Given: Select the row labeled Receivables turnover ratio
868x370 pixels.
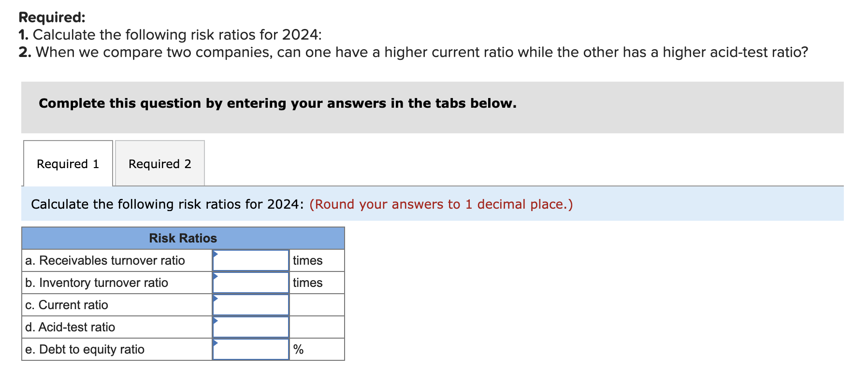Looking at the screenshot, I should click(x=105, y=260).
